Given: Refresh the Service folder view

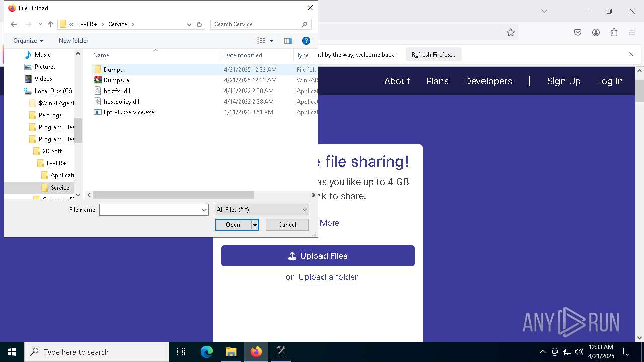Looking at the screenshot, I should 199,24.
